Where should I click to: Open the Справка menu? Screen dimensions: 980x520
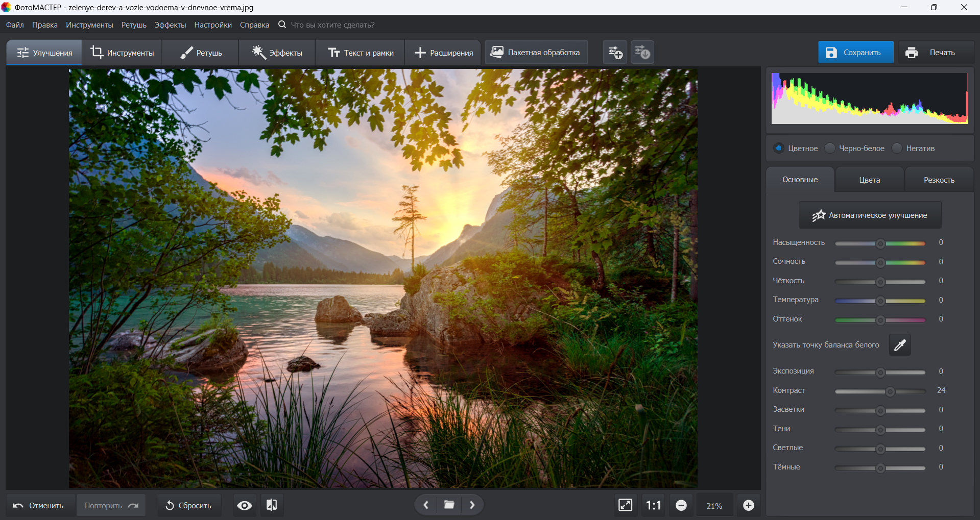(254, 24)
